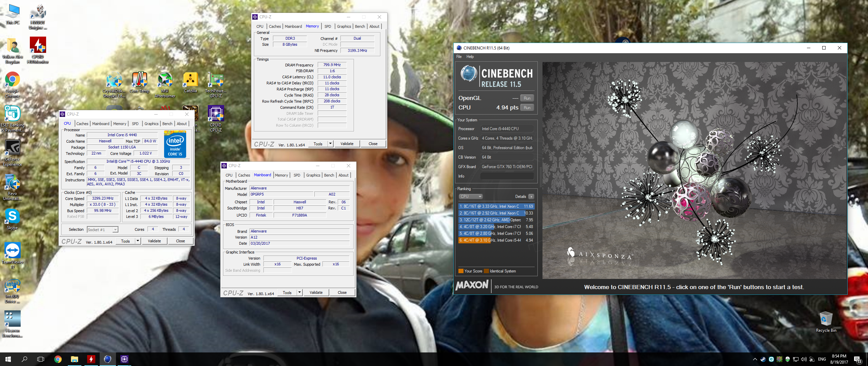The image size is (868, 366).
Task: Select ranking row 4C/4T @ 3.10 GHz Core i5
Action: tap(496, 240)
